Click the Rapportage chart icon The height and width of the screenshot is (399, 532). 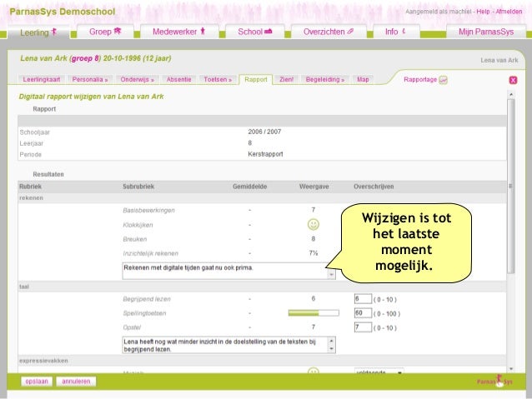(x=443, y=80)
